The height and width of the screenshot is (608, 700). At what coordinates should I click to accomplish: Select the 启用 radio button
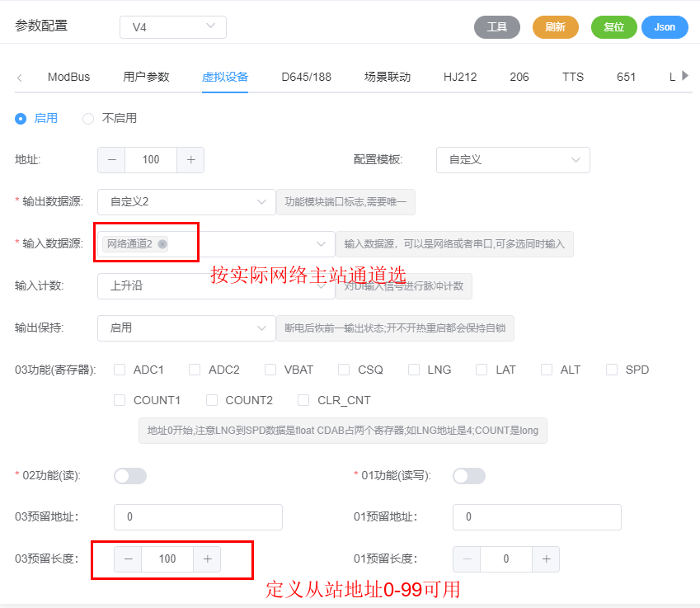[x=21, y=119]
